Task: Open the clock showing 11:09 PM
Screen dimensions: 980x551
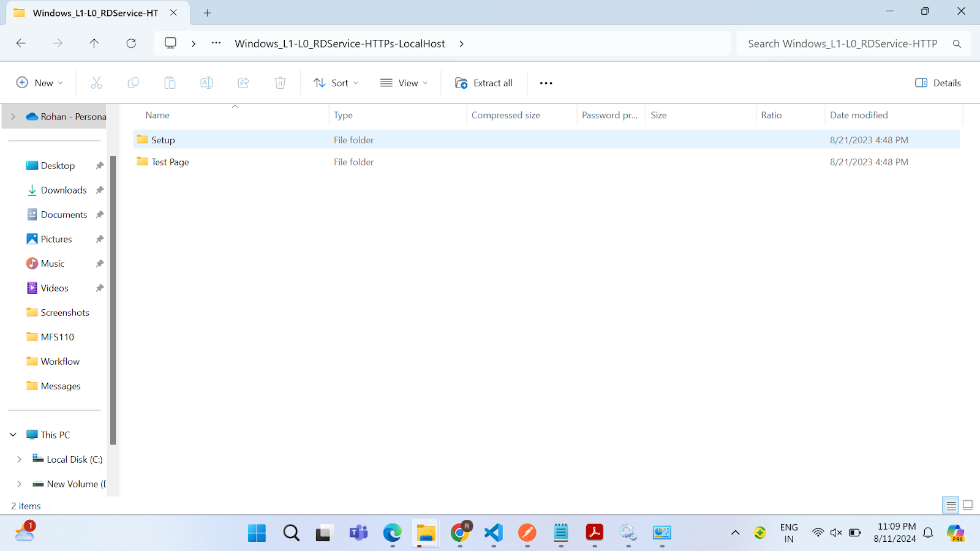Action: pos(895,533)
